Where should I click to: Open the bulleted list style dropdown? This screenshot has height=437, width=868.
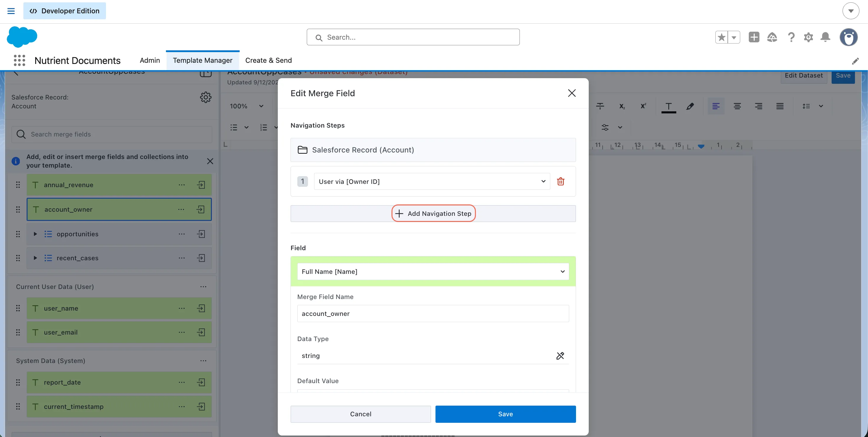pyautogui.click(x=246, y=127)
